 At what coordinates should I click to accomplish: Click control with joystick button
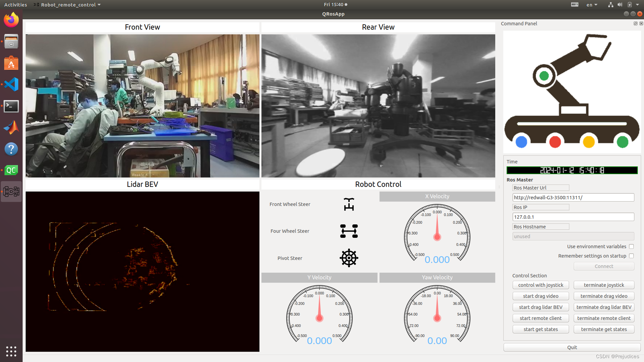pyautogui.click(x=540, y=285)
